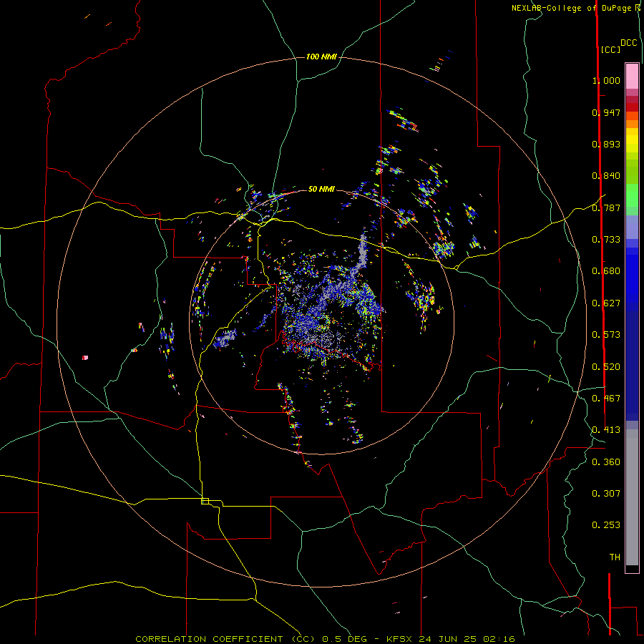Click the 0.840 legend value
The image size is (644, 644).
pyautogui.click(x=606, y=176)
